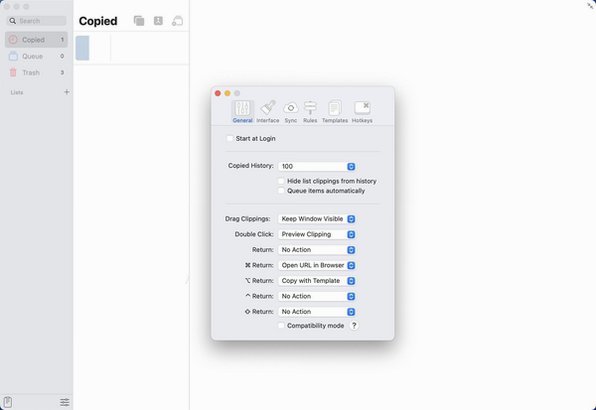Viewport: 596px width, 410px height.
Task: Expand the Shift Return action dropdown
Action: (317, 312)
